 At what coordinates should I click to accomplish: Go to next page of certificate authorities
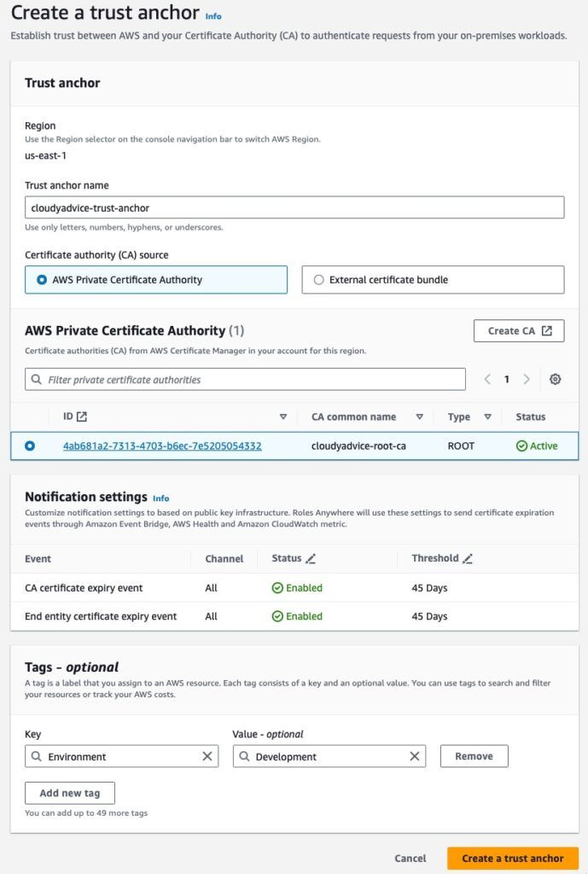(527, 380)
